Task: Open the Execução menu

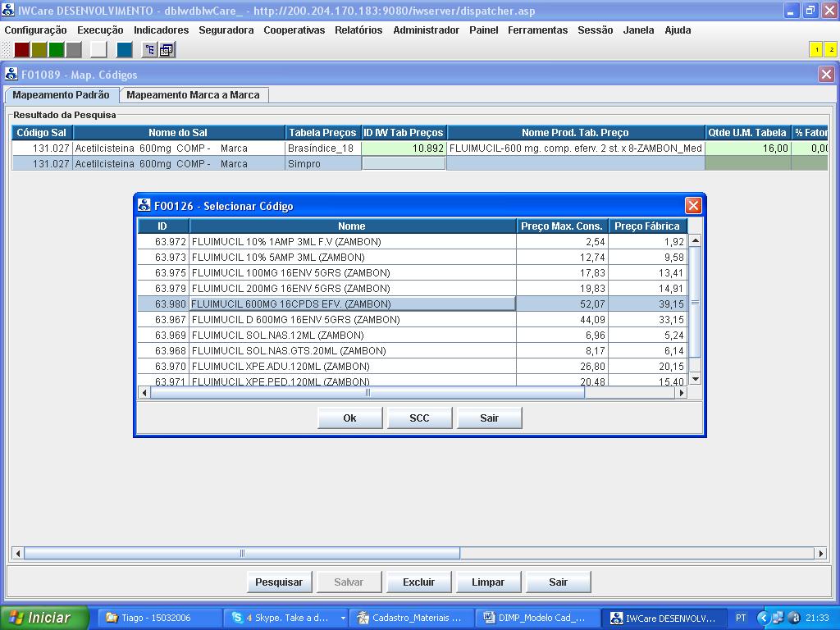Action: (100, 30)
